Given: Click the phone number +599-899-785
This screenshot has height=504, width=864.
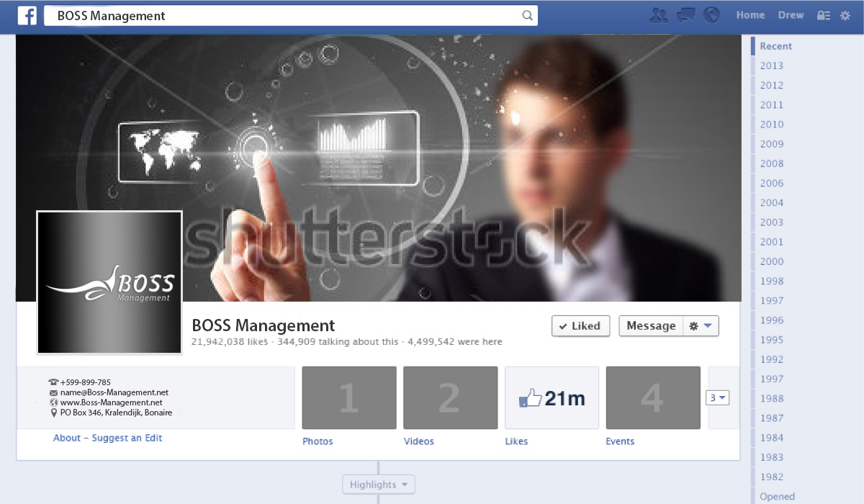Looking at the screenshot, I should coord(86,382).
